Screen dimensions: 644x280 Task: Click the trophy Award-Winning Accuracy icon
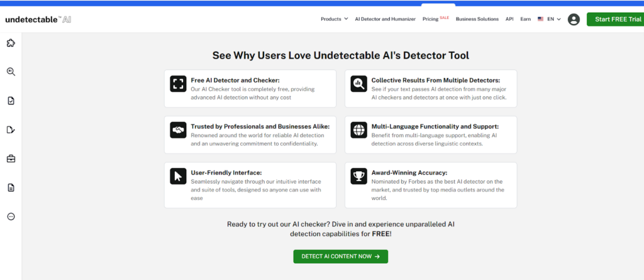pos(359,176)
